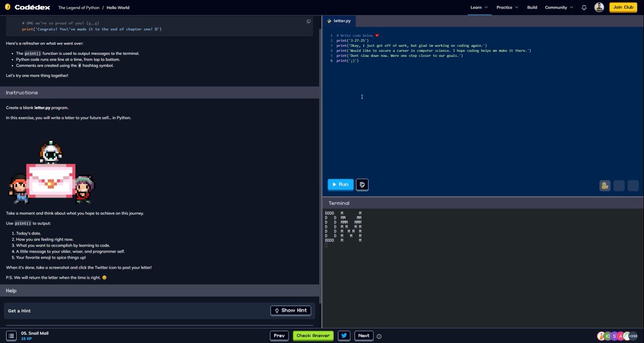Expand the Community dropdown menu
The width and height of the screenshot is (644, 343).
pyautogui.click(x=559, y=8)
